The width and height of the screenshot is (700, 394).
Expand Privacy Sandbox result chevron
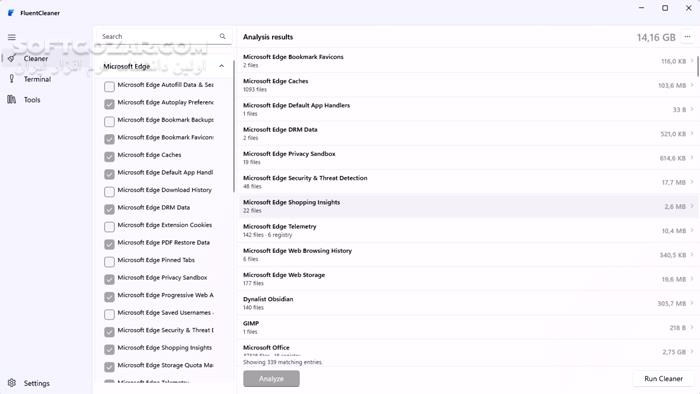pyautogui.click(x=692, y=158)
